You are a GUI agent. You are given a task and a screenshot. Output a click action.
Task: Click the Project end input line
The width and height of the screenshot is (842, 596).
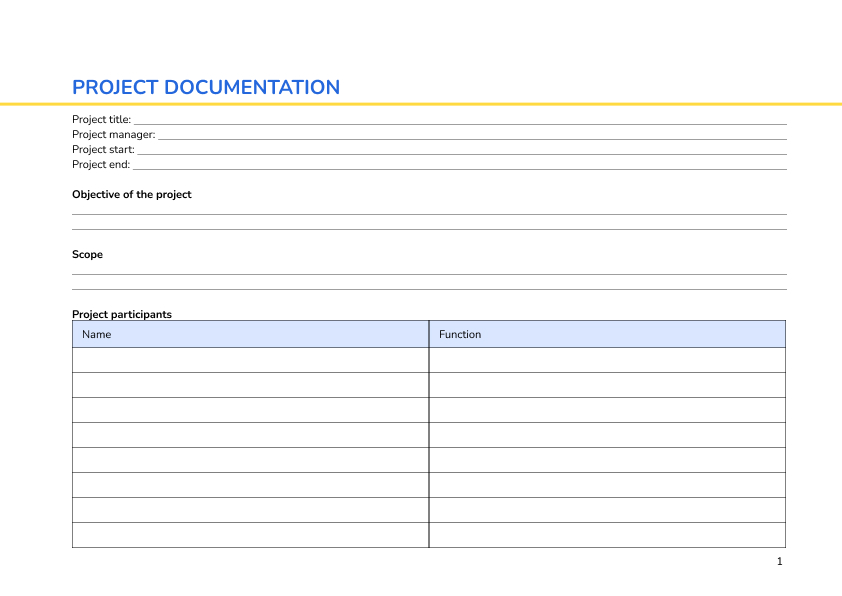click(x=450, y=163)
